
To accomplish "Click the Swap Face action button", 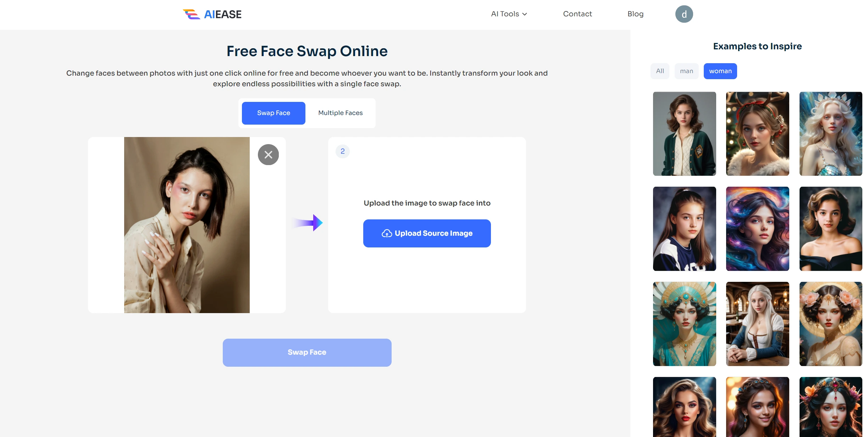I will point(307,352).
